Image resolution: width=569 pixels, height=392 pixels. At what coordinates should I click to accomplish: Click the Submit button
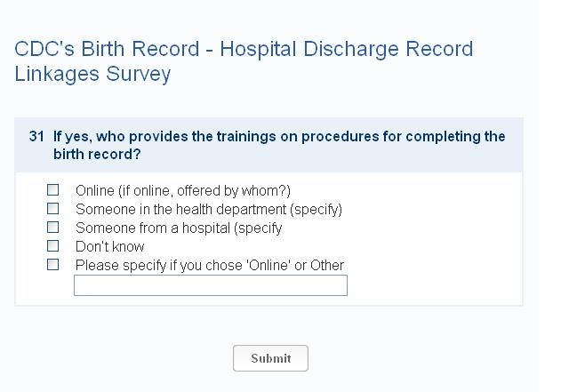[270, 358]
